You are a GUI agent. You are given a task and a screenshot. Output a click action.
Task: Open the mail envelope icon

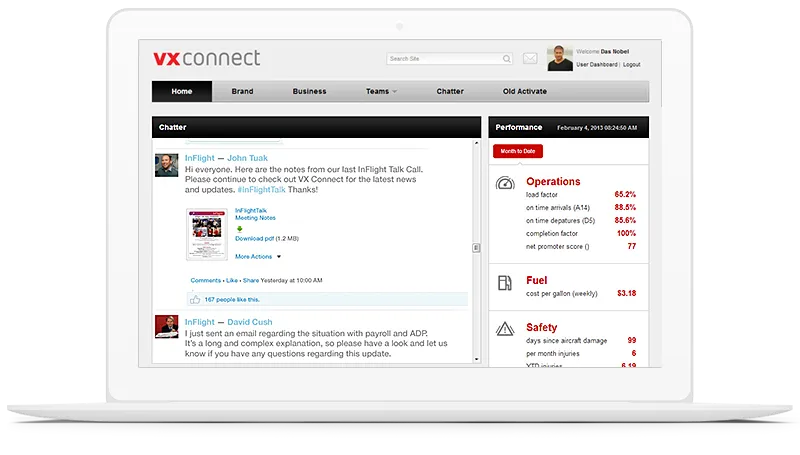coord(530,59)
